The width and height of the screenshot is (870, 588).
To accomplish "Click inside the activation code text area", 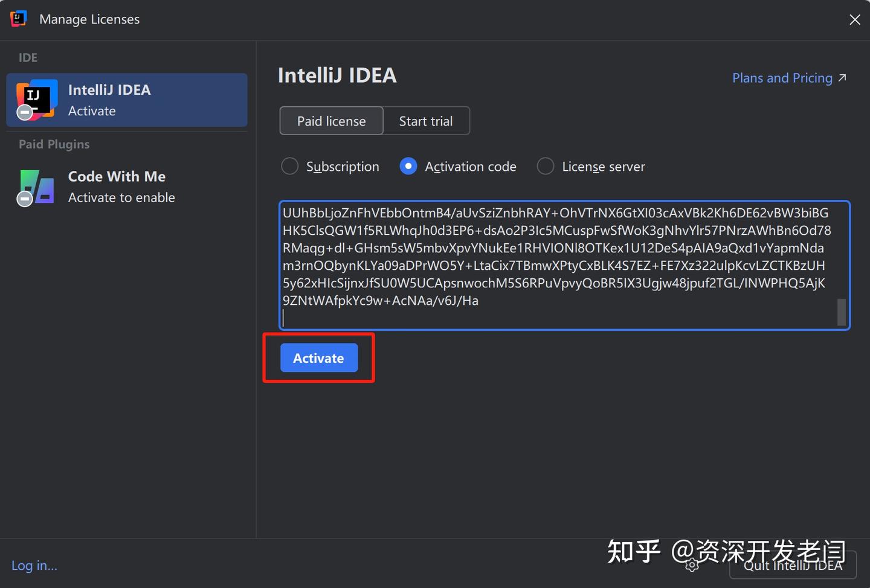I will (556, 266).
